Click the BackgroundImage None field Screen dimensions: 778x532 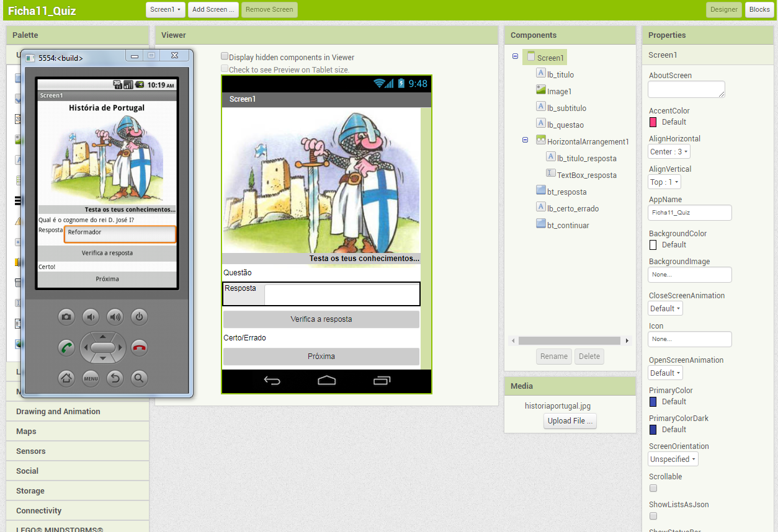click(x=690, y=275)
